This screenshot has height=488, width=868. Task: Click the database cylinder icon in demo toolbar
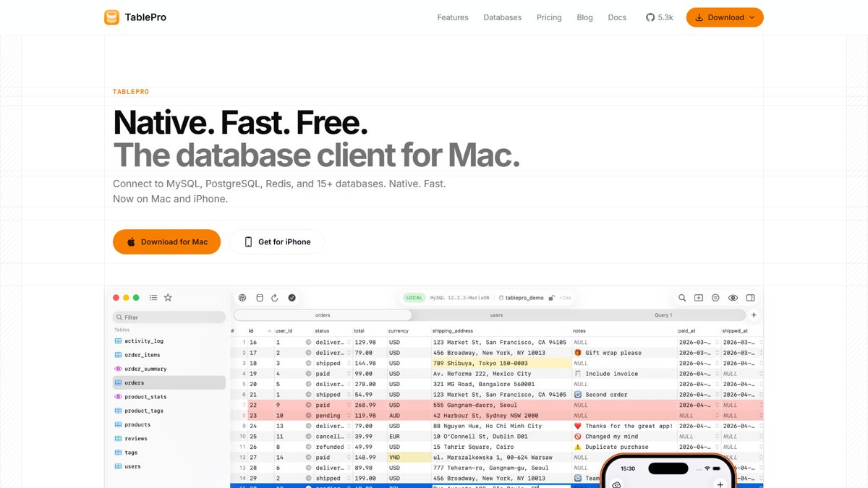(260, 297)
